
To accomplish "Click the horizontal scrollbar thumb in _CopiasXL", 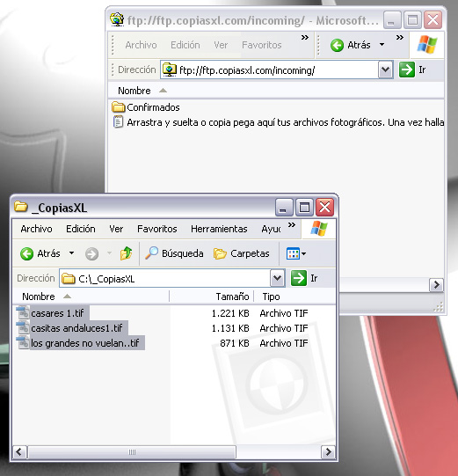I will pyautogui.click(x=132, y=452).
